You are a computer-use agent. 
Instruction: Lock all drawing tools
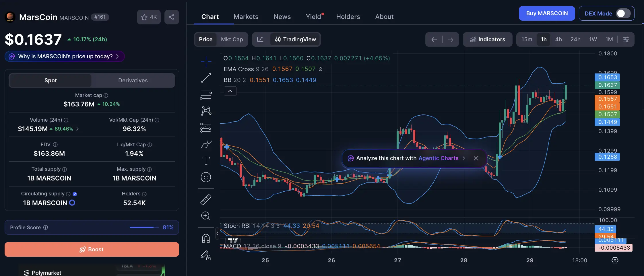[206, 255]
